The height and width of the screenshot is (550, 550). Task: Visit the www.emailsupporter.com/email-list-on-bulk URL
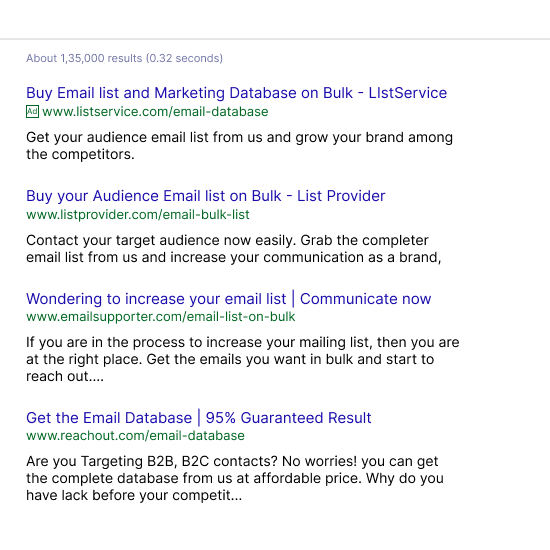tap(161, 316)
